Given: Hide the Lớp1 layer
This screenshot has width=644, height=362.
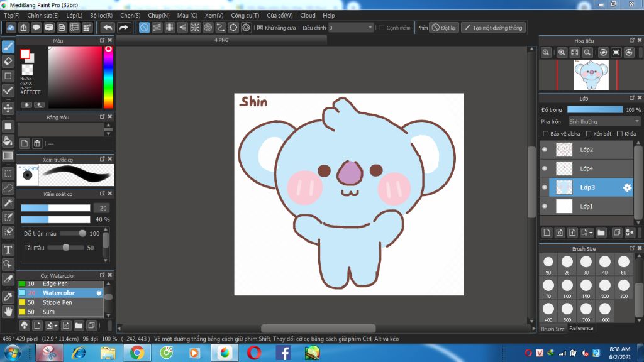Looking at the screenshot, I should [545, 206].
